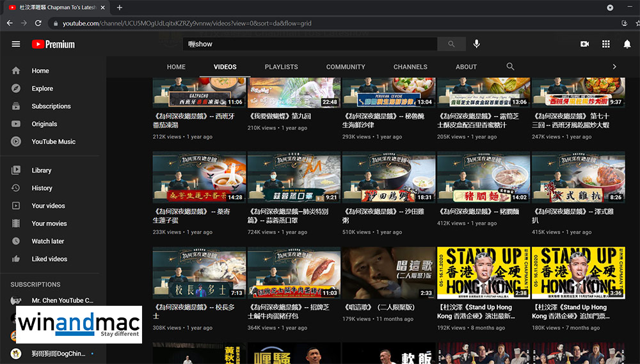The width and height of the screenshot is (640, 364).
Task: Open the YouTube apps grid
Action: [x=605, y=44]
